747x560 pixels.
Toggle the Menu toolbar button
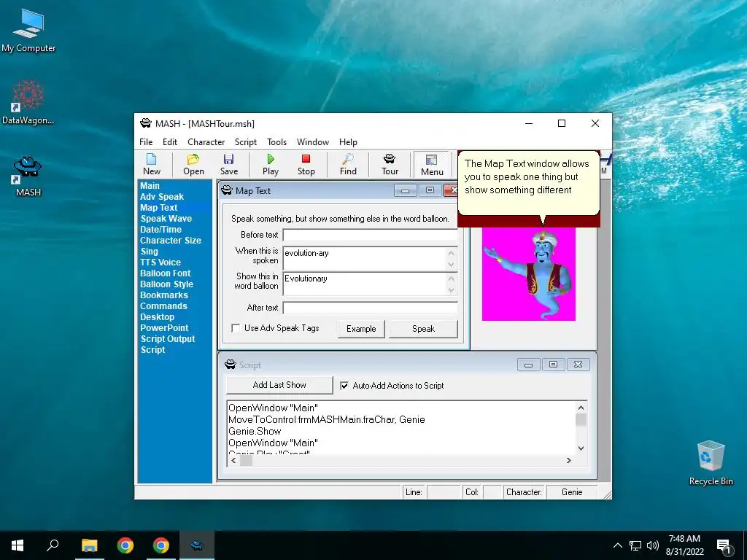pos(432,165)
